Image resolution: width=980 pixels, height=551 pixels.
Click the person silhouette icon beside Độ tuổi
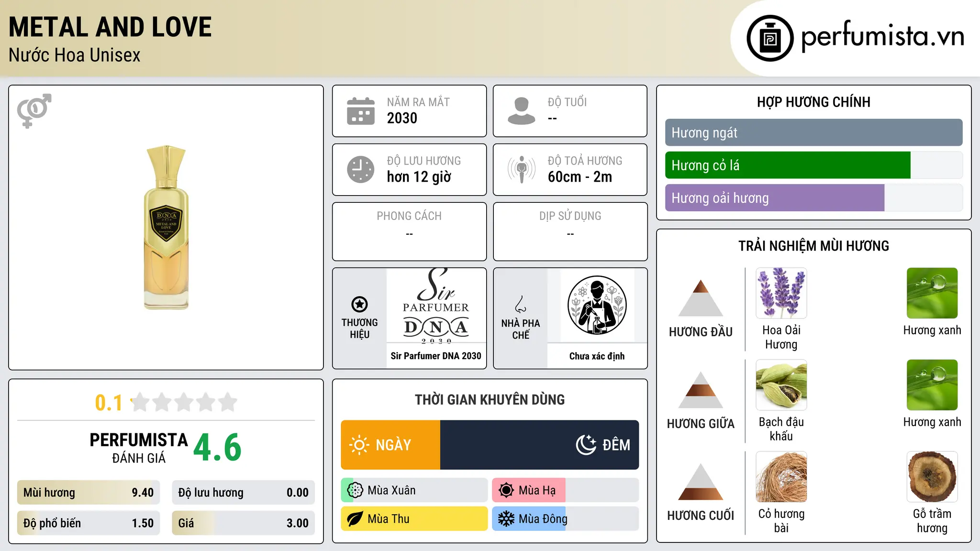coord(522,111)
